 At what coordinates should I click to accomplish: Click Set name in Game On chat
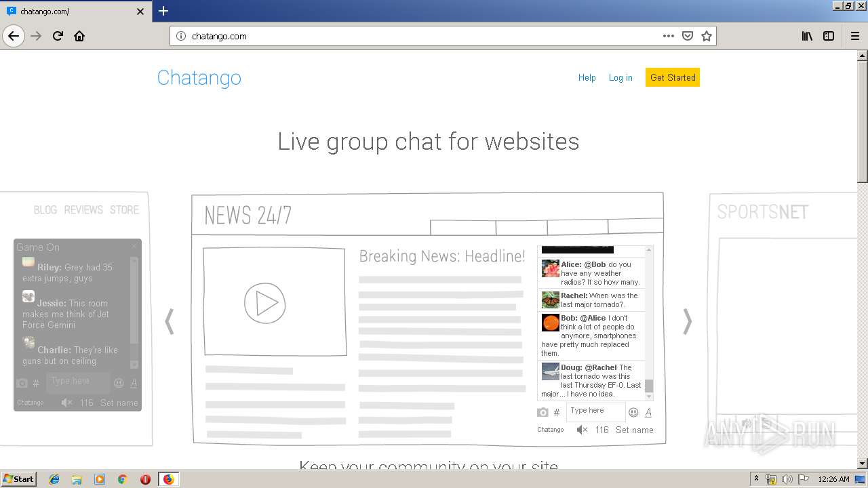pyautogui.click(x=119, y=403)
